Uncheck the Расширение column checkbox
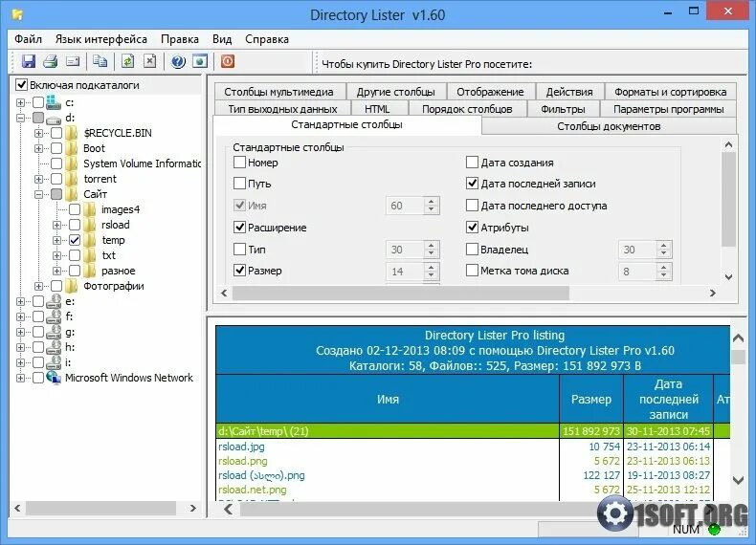This screenshot has height=545, width=756. pos(239,227)
